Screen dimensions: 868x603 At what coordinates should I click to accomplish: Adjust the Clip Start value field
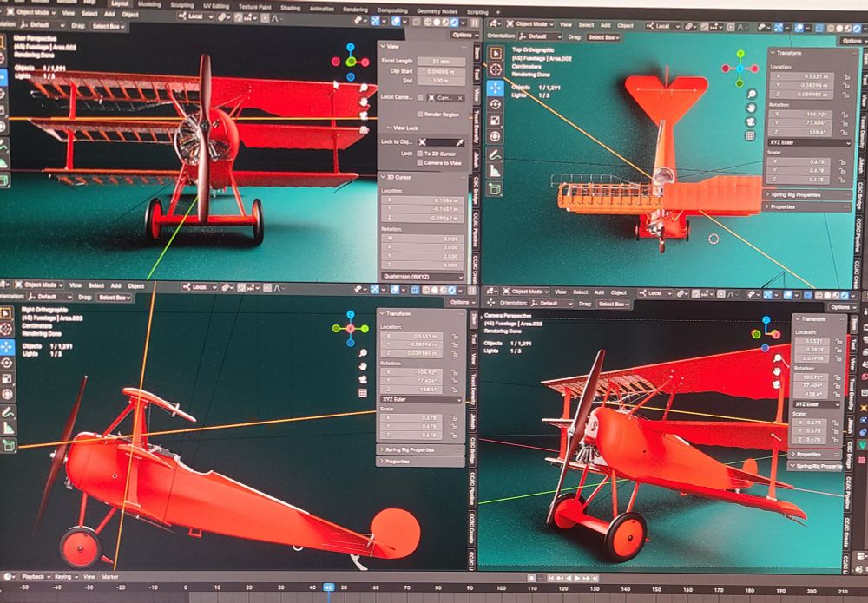click(x=441, y=71)
